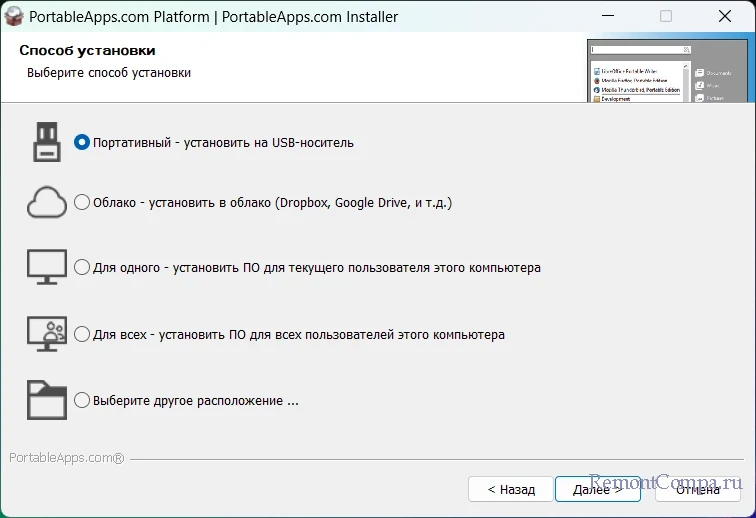Select 'Для одного' current user radio button
The height and width of the screenshot is (518, 756).
pyautogui.click(x=82, y=268)
